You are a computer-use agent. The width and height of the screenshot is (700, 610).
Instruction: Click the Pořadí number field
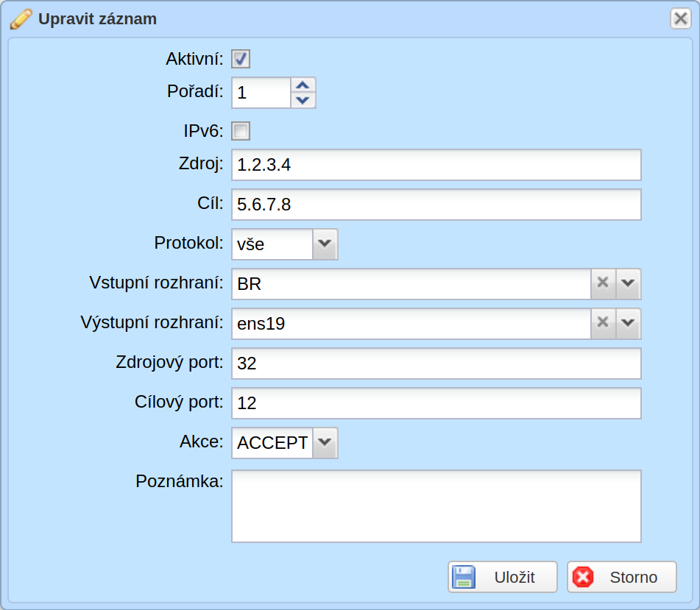point(261,93)
